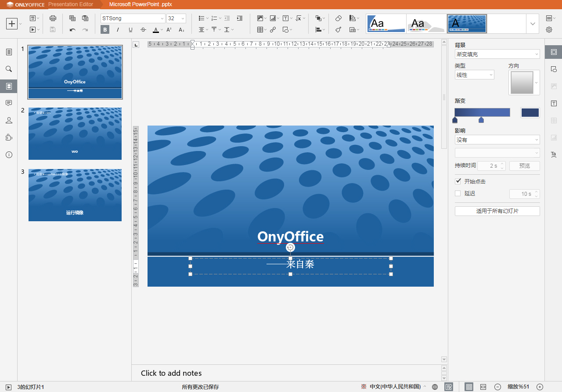Open text art settings tab
This screenshot has width=562, height=392.
[553, 155]
